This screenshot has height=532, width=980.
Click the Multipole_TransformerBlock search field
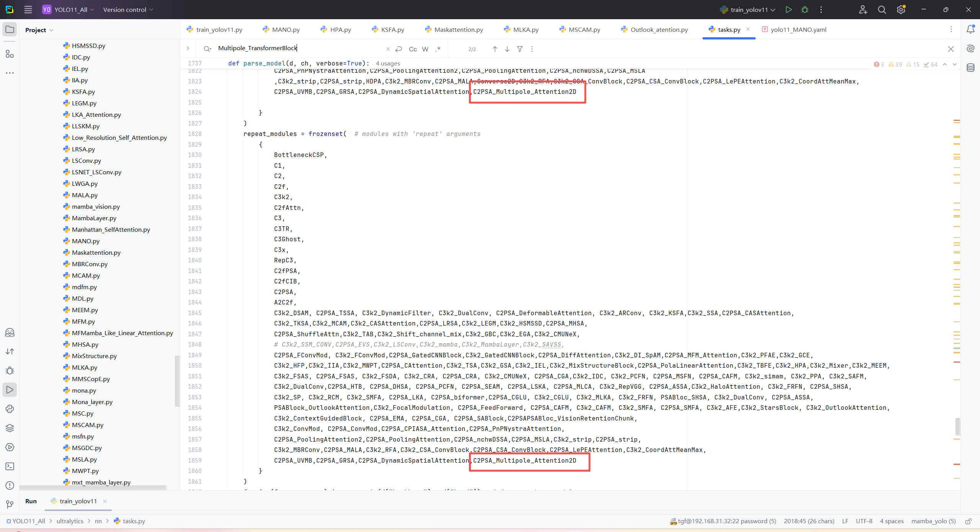pos(299,48)
